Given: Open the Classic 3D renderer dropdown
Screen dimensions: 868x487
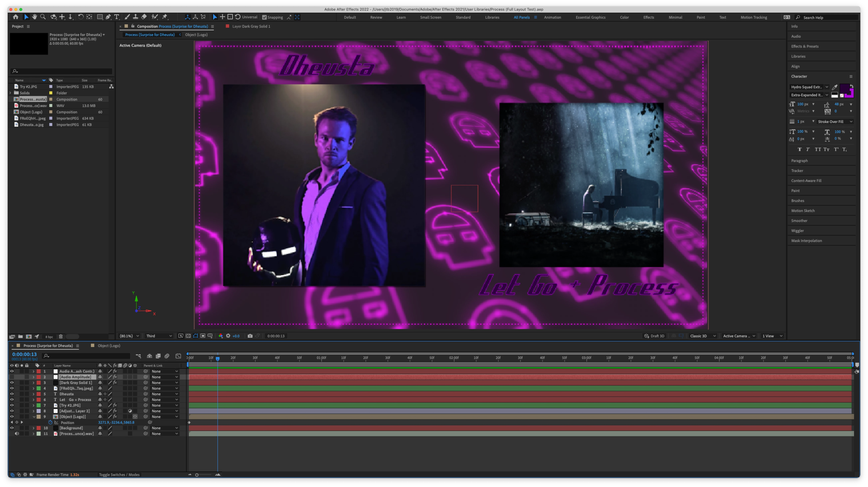Looking at the screenshot, I should [703, 336].
